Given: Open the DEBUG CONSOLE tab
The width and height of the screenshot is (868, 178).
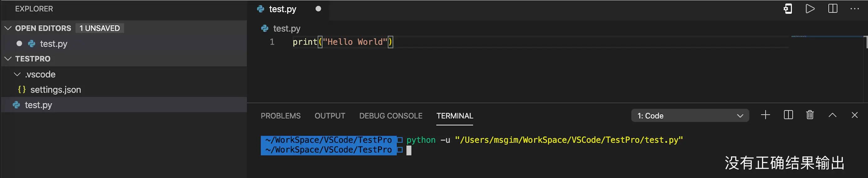Looking at the screenshot, I should point(391,116).
